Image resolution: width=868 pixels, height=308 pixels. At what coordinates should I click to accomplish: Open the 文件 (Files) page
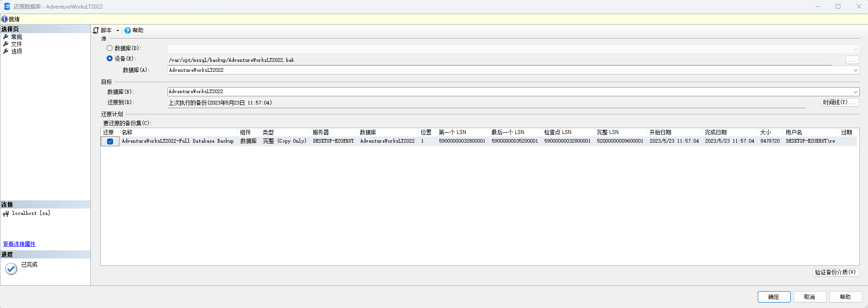click(16, 44)
